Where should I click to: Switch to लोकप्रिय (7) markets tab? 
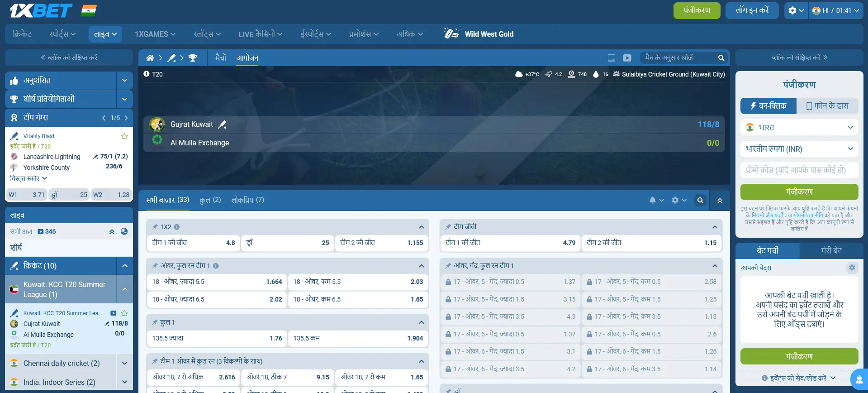pos(247,200)
